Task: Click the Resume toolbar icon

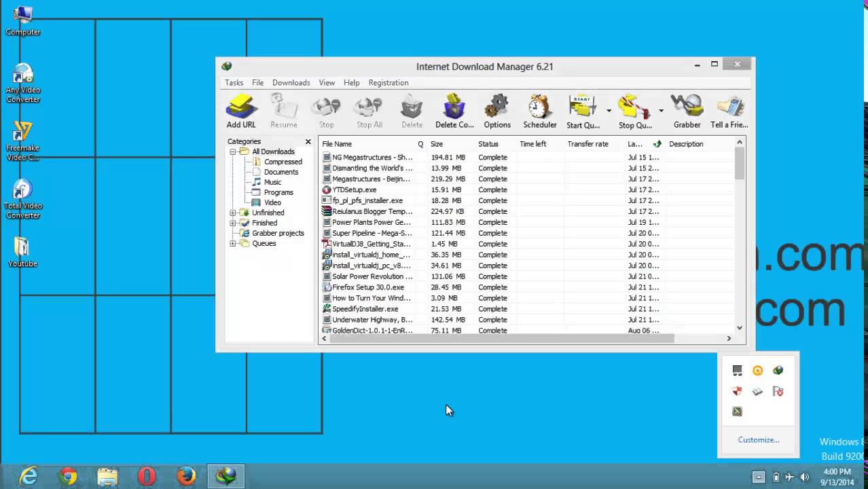Action: click(284, 111)
